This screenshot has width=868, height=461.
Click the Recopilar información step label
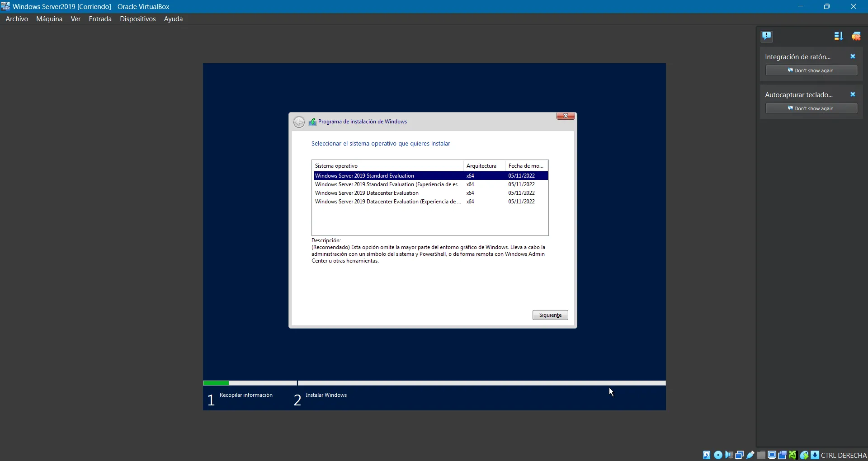246,395
